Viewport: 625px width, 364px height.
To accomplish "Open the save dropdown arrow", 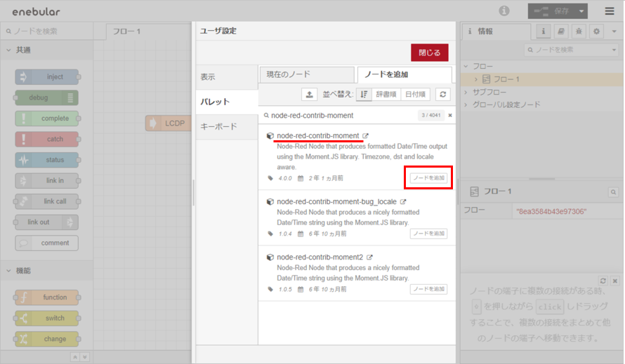I will point(581,11).
